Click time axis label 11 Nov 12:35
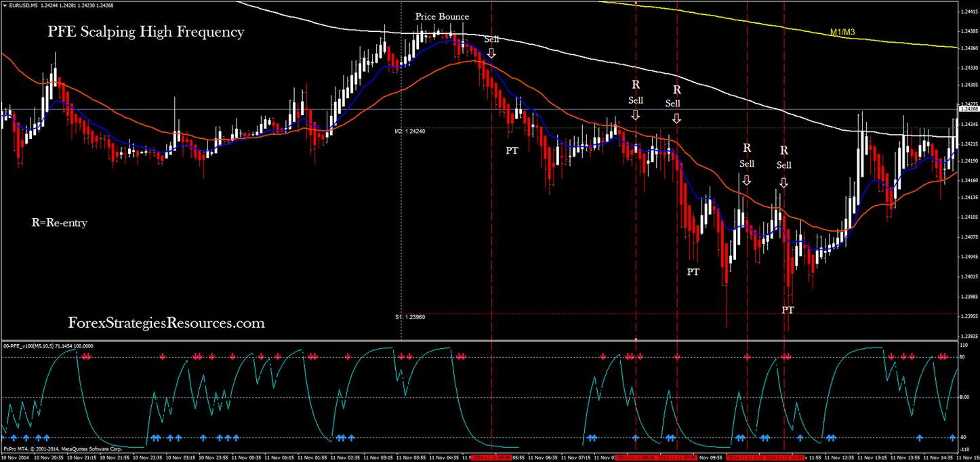Viewport: 980px width, 462px height. pyautogui.click(x=838, y=457)
